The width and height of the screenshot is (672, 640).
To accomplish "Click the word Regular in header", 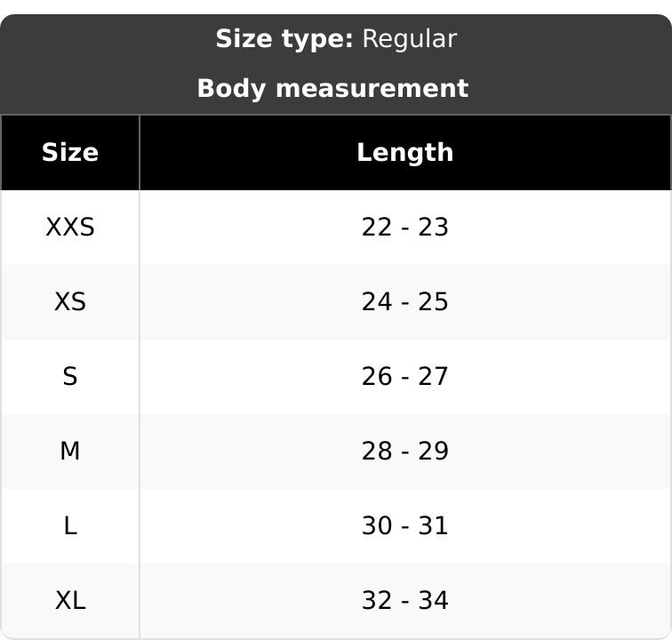I will [x=410, y=40].
